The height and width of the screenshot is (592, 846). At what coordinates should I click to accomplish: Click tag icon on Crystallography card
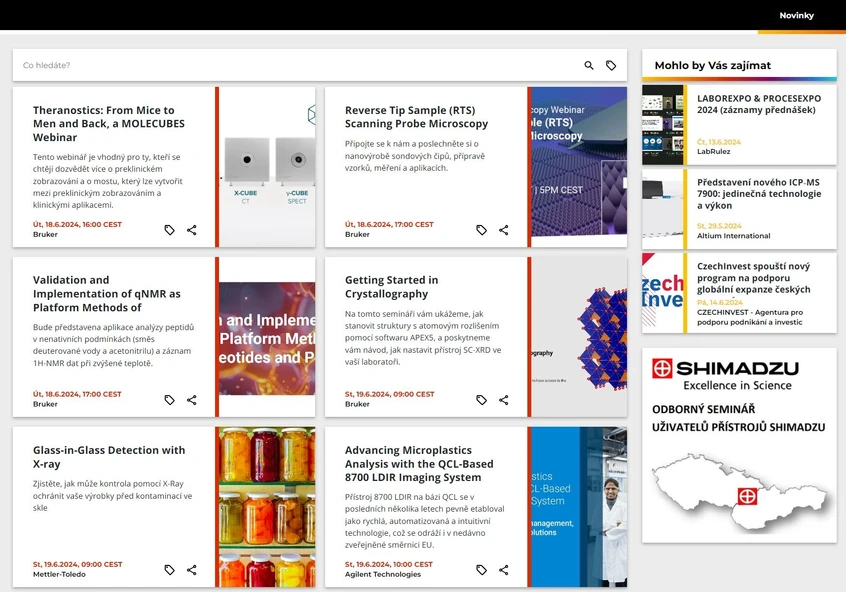(x=481, y=400)
